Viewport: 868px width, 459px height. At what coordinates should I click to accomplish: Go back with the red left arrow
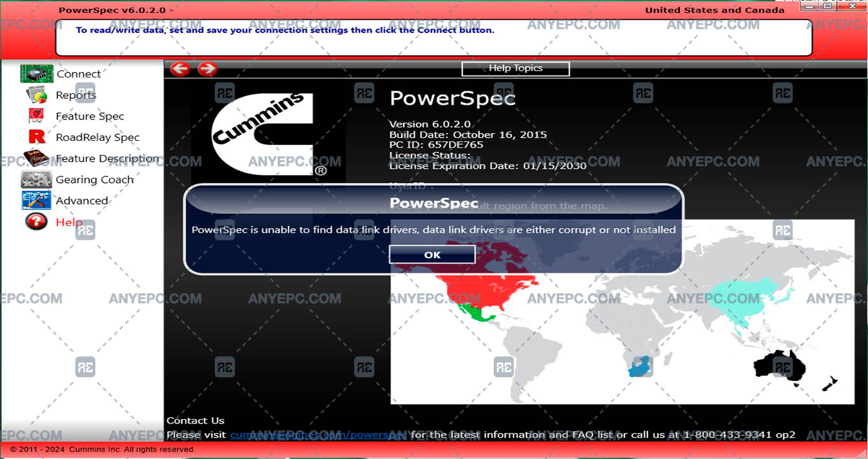click(180, 69)
